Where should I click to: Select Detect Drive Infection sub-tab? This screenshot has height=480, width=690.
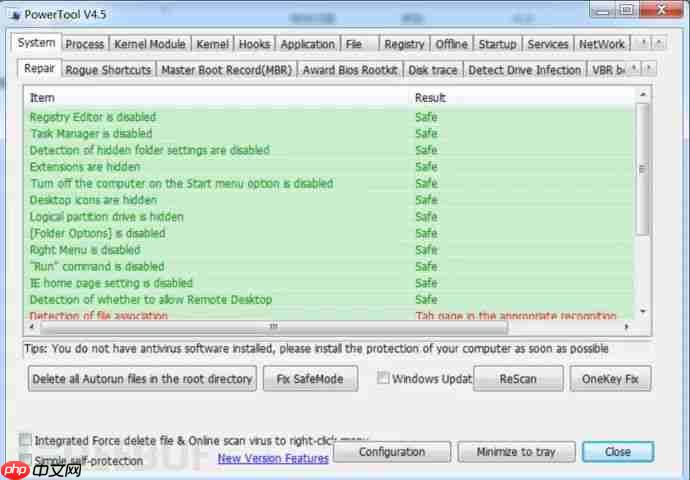click(525, 70)
